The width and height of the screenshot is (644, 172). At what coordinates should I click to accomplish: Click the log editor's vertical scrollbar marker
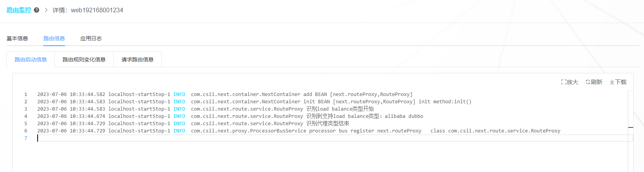[631, 127]
